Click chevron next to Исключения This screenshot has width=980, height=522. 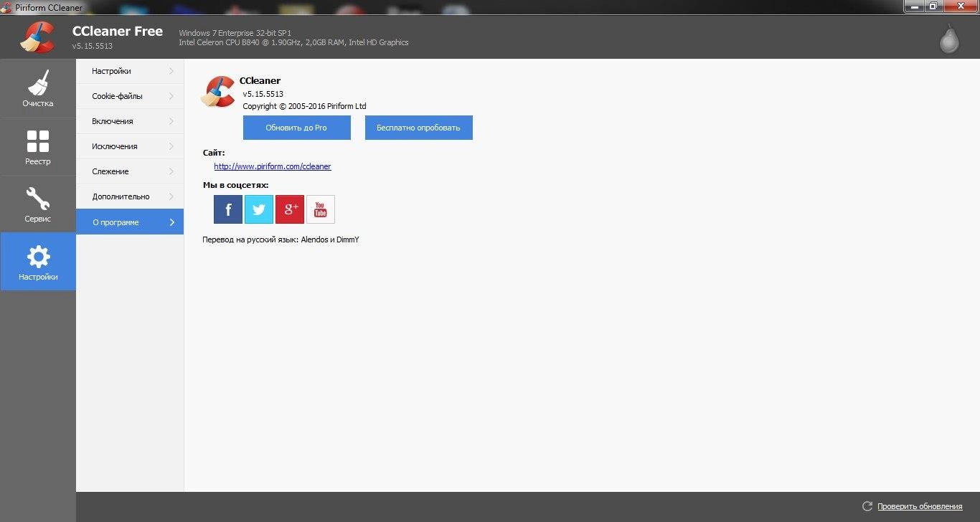171,146
